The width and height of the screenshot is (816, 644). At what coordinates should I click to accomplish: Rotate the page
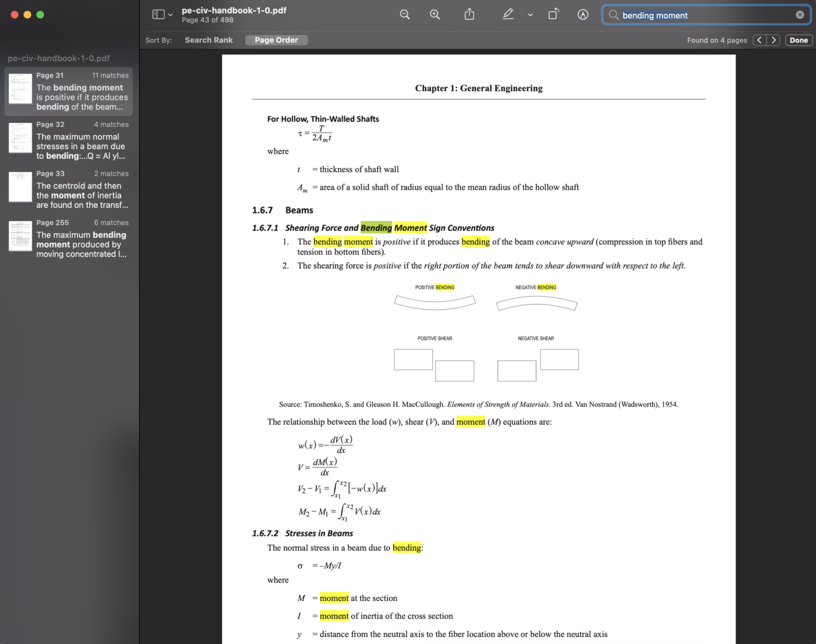pos(553,14)
